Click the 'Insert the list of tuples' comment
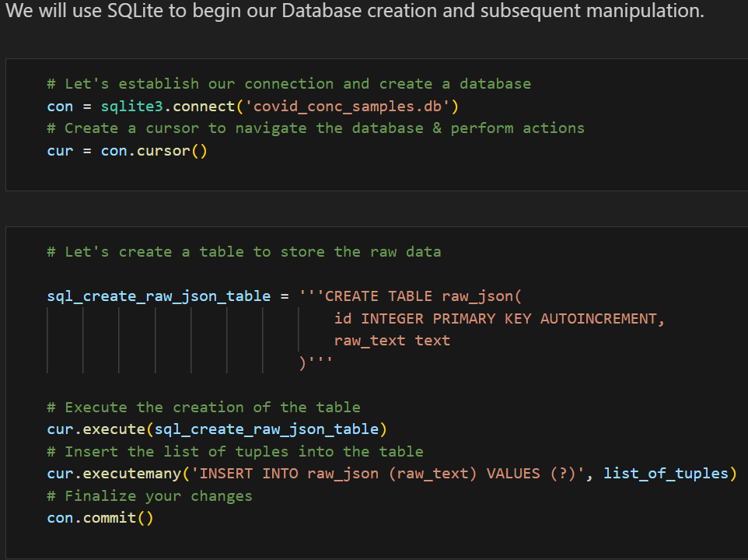748x560 pixels. pos(235,451)
